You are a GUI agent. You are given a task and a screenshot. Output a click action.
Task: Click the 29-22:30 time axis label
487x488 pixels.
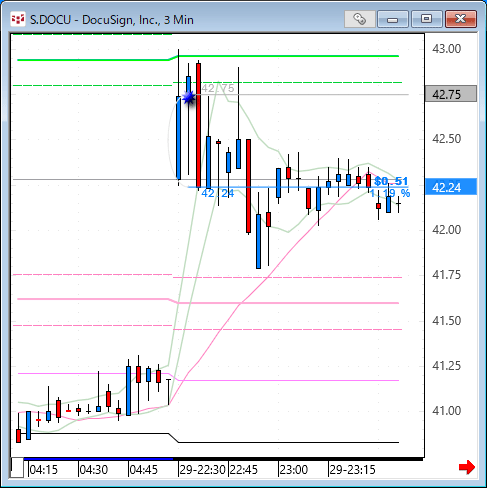202,470
